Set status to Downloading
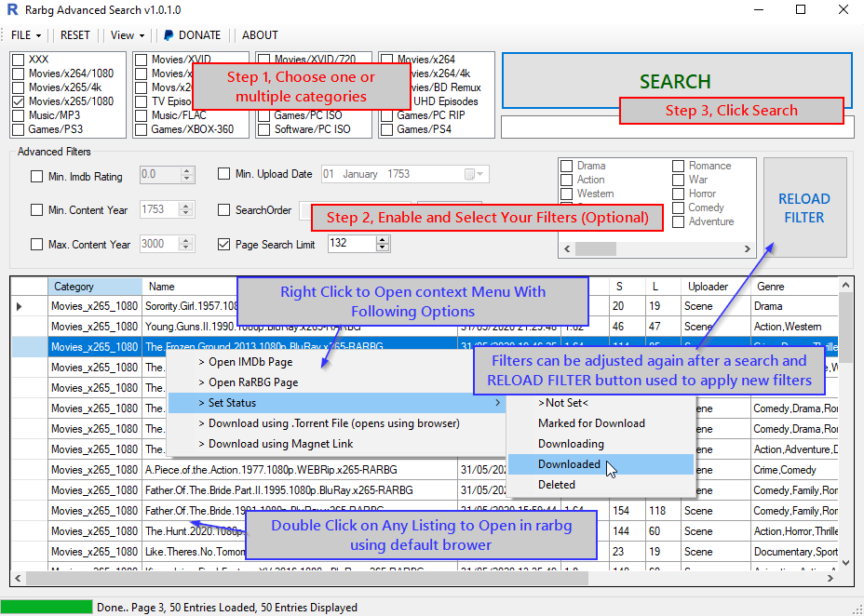 (601, 444)
